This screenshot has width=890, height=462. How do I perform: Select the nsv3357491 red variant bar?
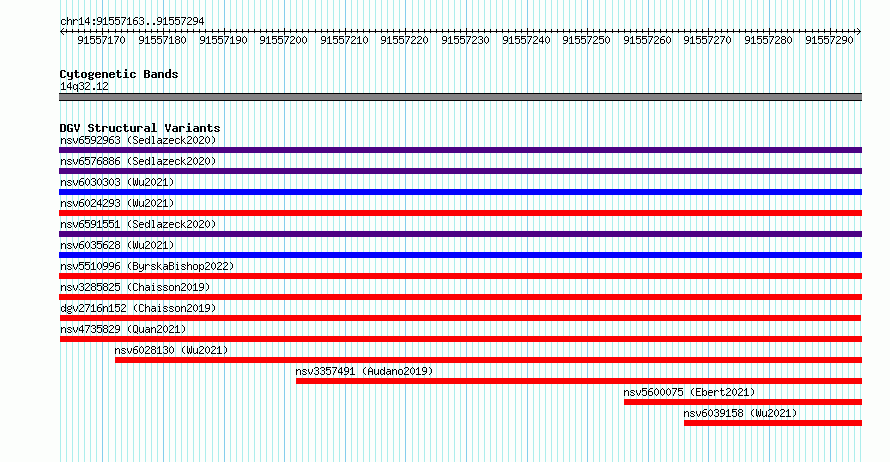(x=579, y=381)
